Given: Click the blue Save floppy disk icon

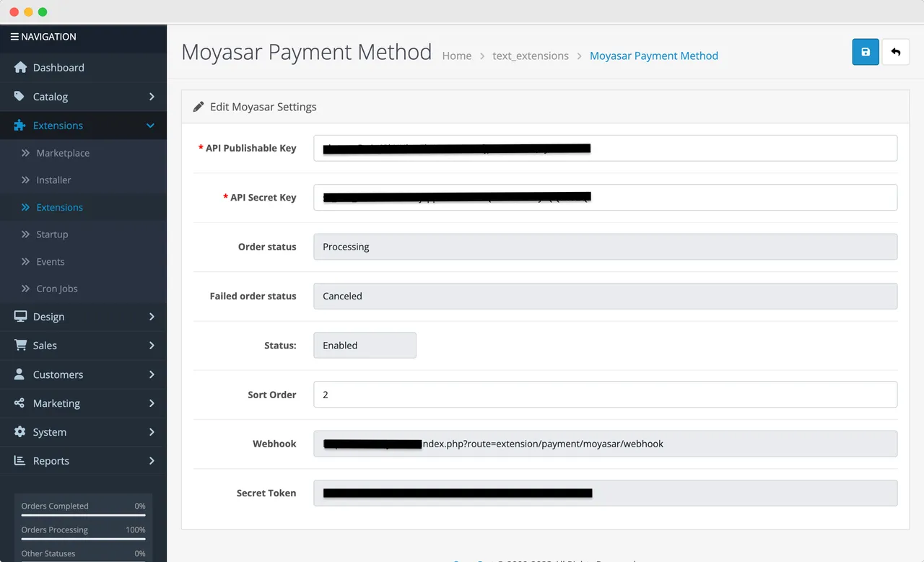Looking at the screenshot, I should coord(866,52).
